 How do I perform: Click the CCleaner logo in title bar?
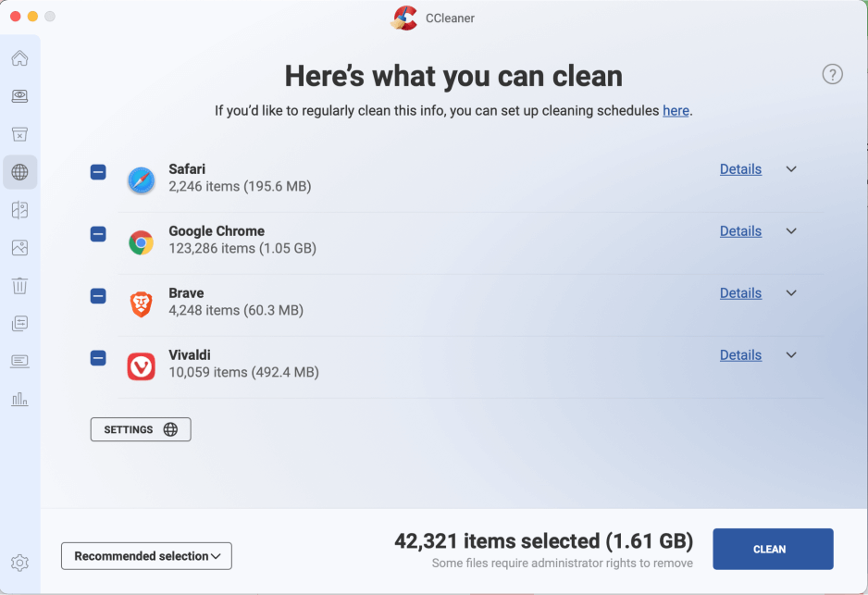404,18
